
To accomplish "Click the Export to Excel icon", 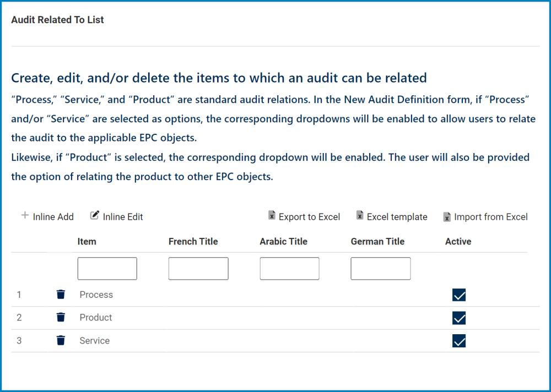I will [x=271, y=216].
